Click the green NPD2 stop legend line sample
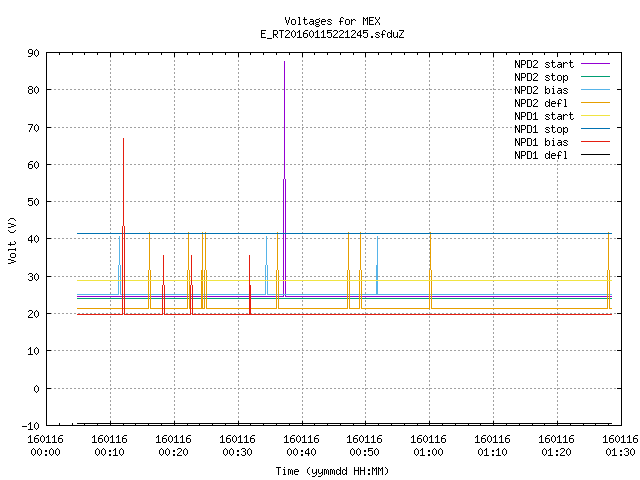The height and width of the screenshot is (480, 640). [x=595, y=77]
